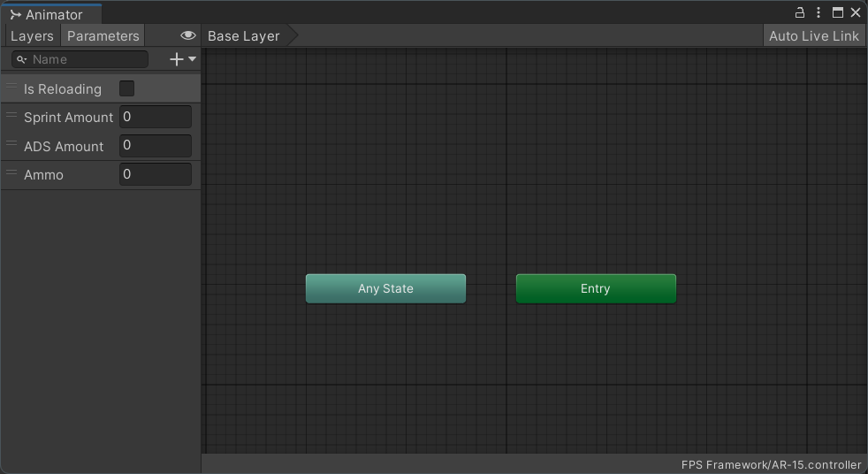This screenshot has height=474, width=868.
Task: Select the Parameters tab
Action: [103, 36]
